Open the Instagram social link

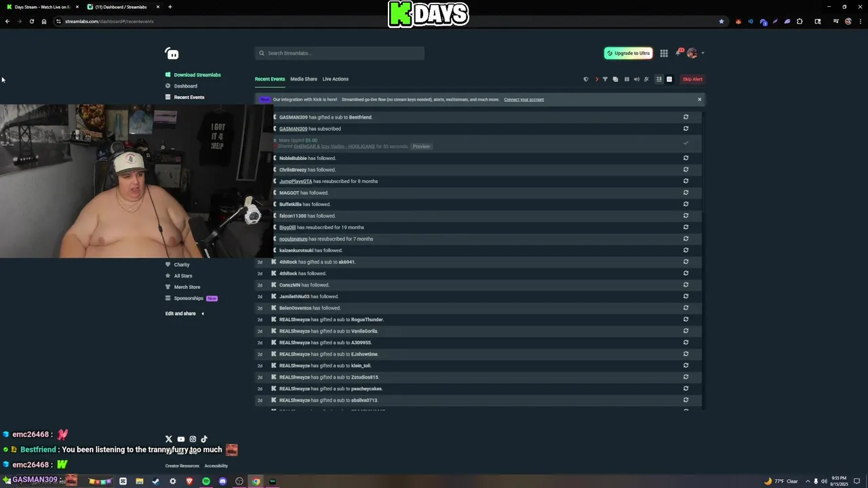pyautogui.click(x=193, y=439)
